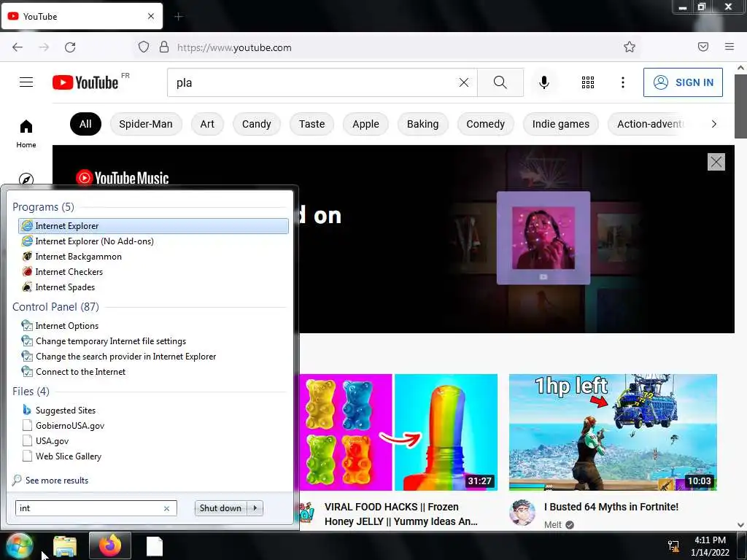The height and width of the screenshot is (560, 747).
Task: Expand the Files (4) results group
Action: pos(31,391)
